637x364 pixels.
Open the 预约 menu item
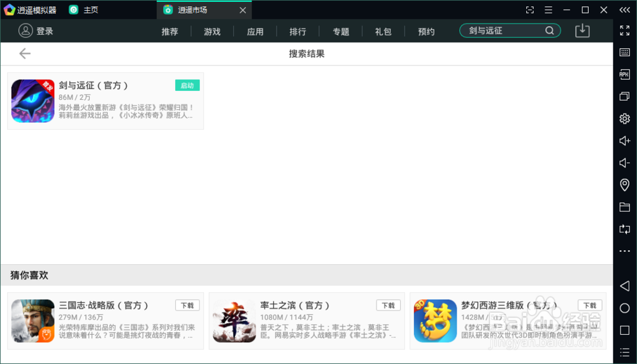pos(426,31)
